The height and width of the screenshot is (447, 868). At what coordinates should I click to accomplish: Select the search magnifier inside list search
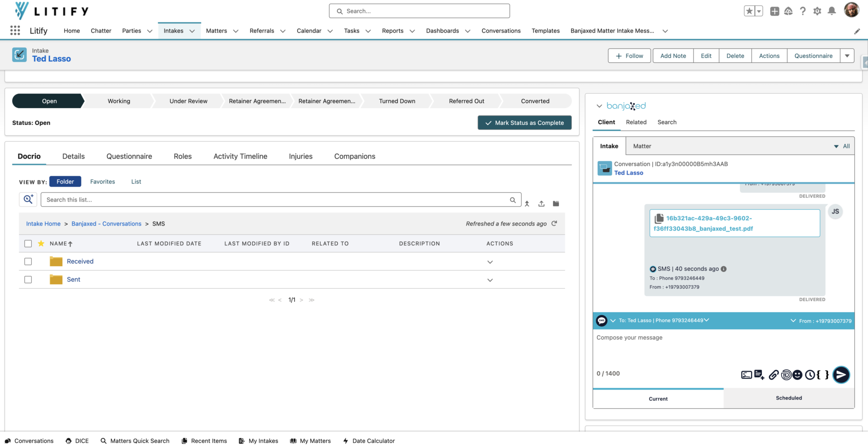coord(513,200)
